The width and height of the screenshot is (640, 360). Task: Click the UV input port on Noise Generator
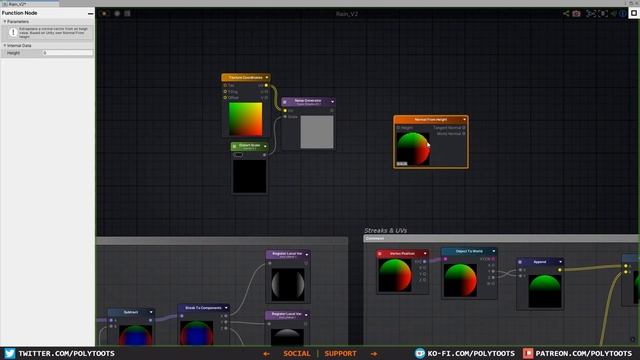coord(285,111)
